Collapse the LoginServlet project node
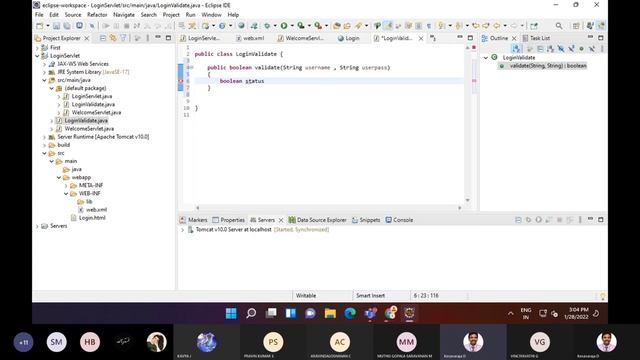Viewport: 640px width, 360px height. 37,56
